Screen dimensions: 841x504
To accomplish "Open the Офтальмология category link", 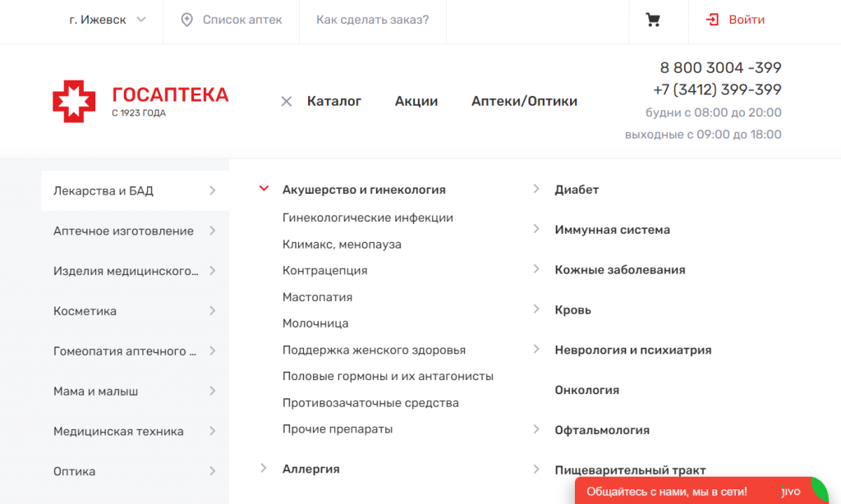I will coord(602,431).
